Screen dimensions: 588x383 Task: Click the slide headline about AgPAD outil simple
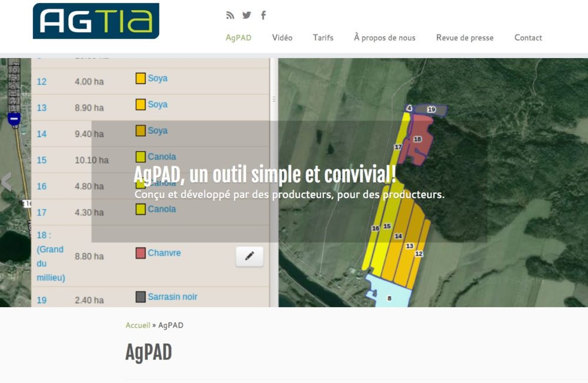pyautogui.click(x=265, y=174)
